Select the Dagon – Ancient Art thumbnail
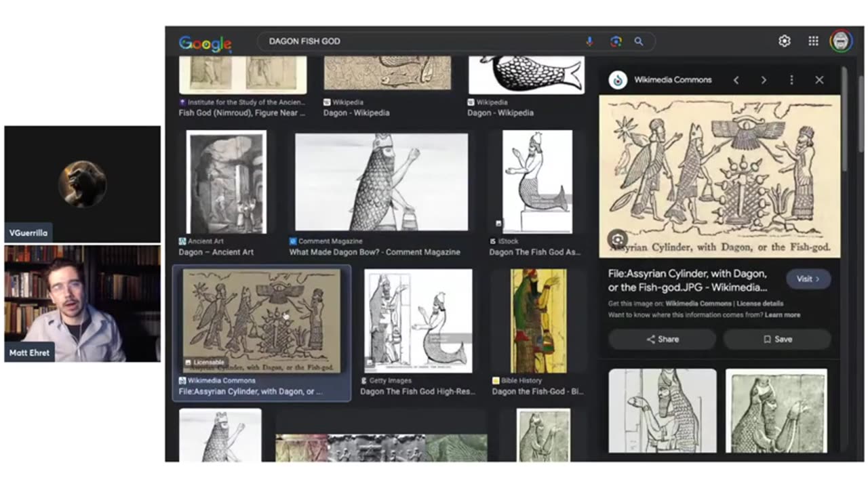868x488 pixels. [x=226, y=182]
